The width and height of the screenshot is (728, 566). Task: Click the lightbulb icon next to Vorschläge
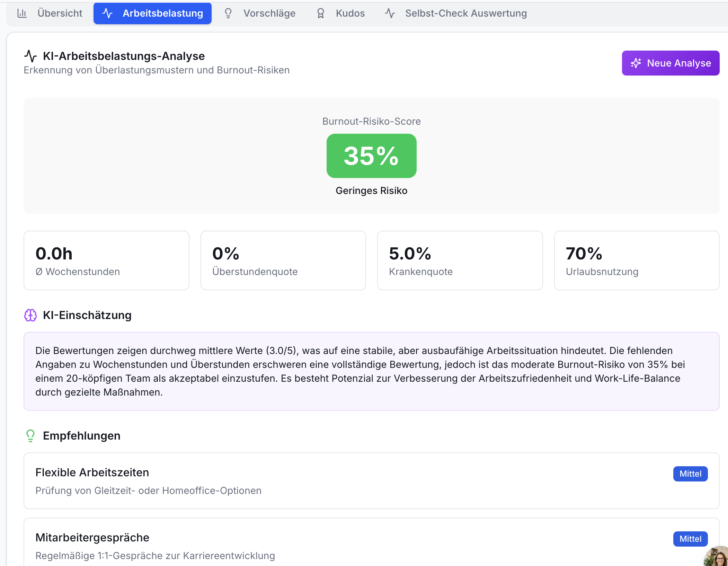coord(228,13)
